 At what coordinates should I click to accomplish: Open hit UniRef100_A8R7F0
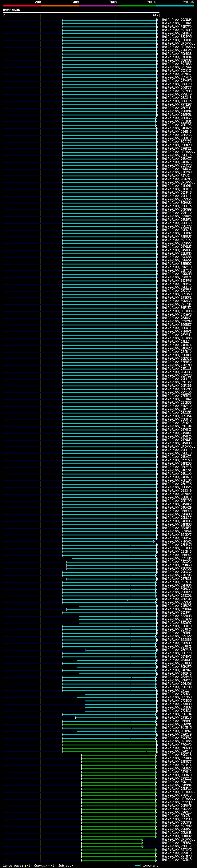click(177, 26)
